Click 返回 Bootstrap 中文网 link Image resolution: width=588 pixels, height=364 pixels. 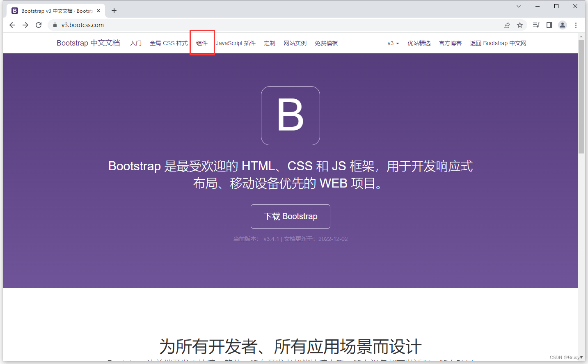pyautogui.click(x=498, y=43)
